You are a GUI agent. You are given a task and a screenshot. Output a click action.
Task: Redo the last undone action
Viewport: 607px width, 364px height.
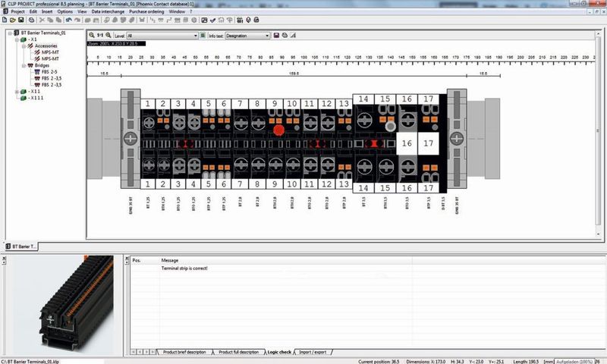[77, 20]
